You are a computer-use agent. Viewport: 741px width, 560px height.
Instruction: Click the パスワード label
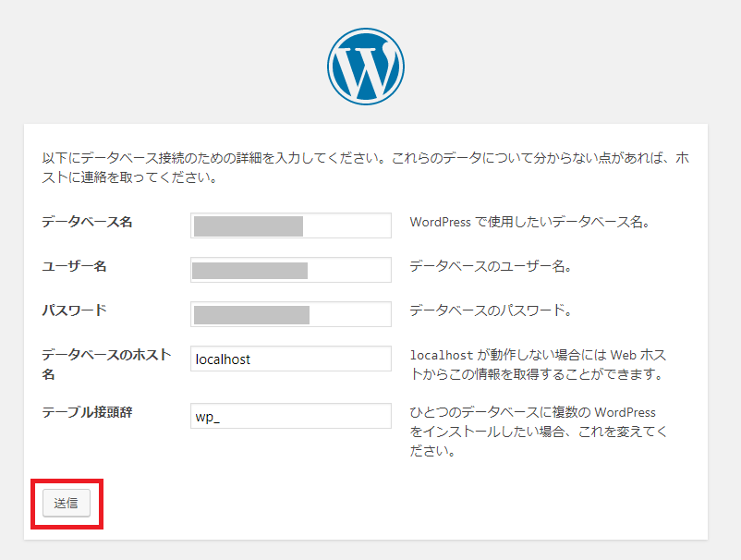(x=74, y=310)
